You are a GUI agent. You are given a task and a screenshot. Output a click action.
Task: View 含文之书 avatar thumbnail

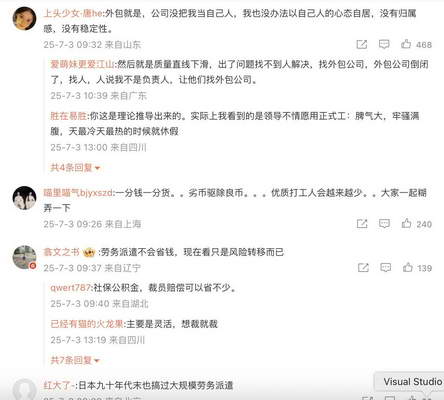24,257
